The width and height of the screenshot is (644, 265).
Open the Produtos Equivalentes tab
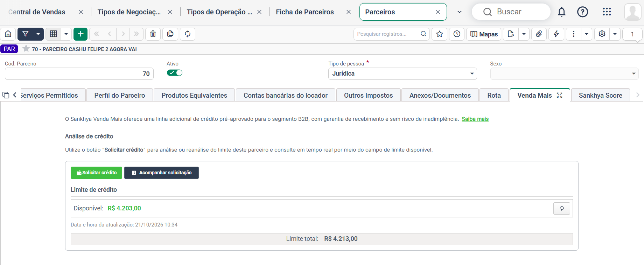(194, 95)
